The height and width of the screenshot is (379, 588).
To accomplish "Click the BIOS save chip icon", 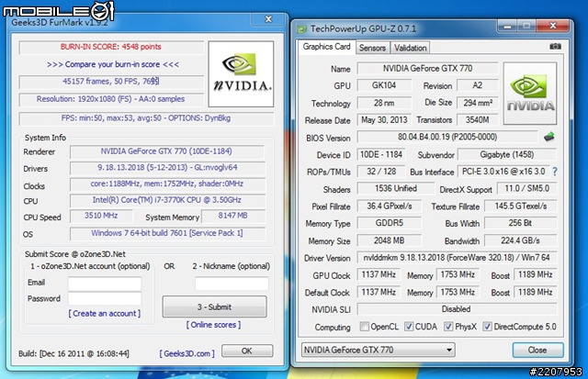I will [549, 137].
